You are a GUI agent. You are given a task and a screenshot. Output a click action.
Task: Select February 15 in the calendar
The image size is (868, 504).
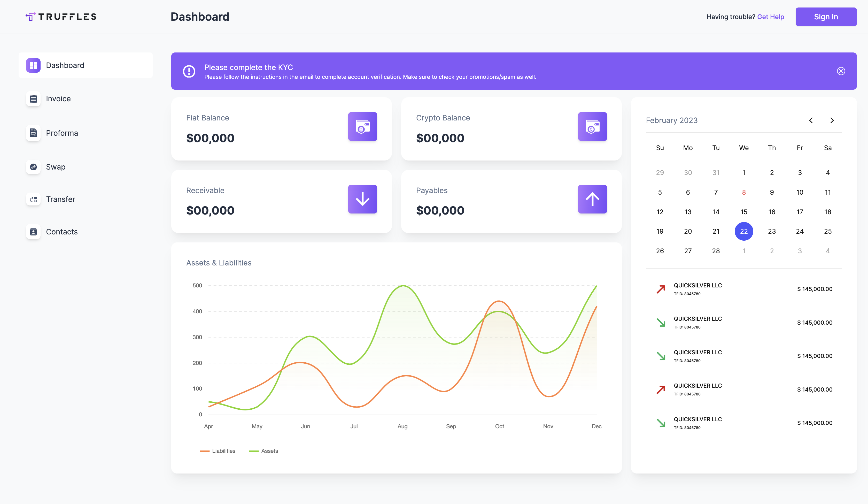(744, 212)
